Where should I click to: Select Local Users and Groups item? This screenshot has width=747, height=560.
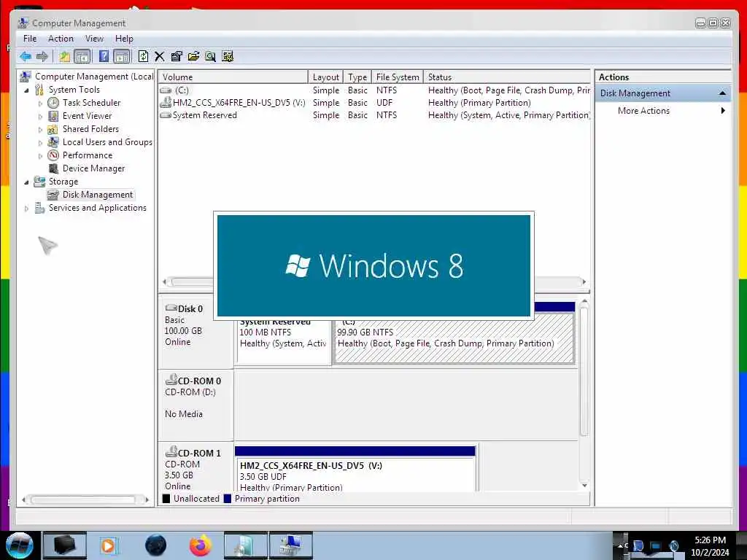tap(107, 142)
